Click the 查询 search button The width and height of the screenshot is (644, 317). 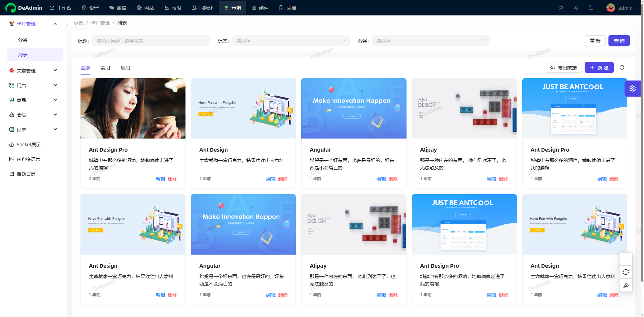click(619, 41)
